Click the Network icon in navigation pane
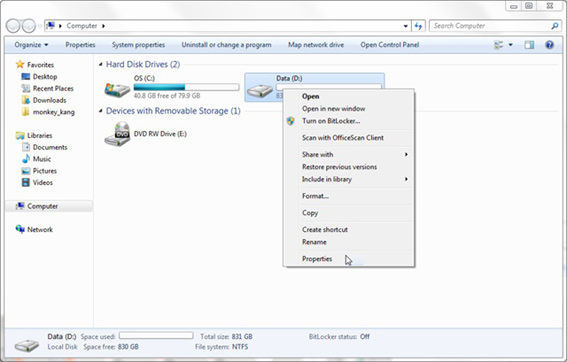 click(20, 229)
